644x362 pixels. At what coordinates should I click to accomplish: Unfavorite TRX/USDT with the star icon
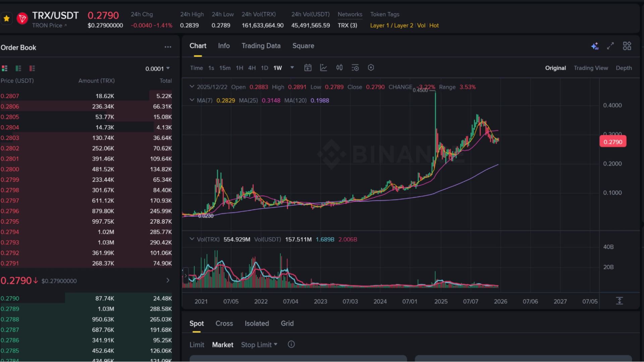[x=6, y=18]
